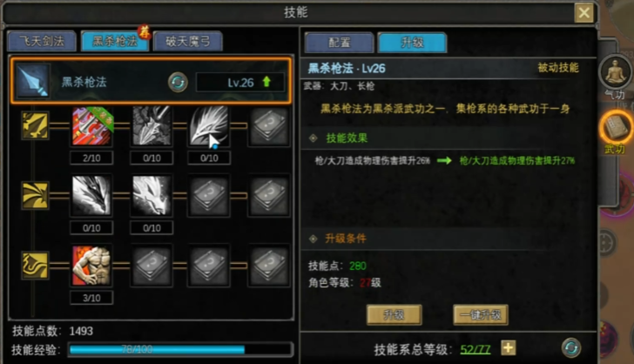
Task: Open the 气功 meditation icon on sidebar
Action: [616, 72]
